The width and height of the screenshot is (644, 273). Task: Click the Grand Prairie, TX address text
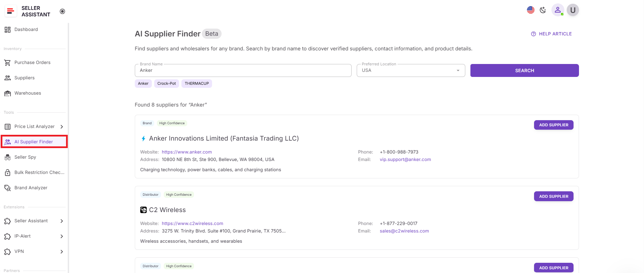click(x=224, y=231)
